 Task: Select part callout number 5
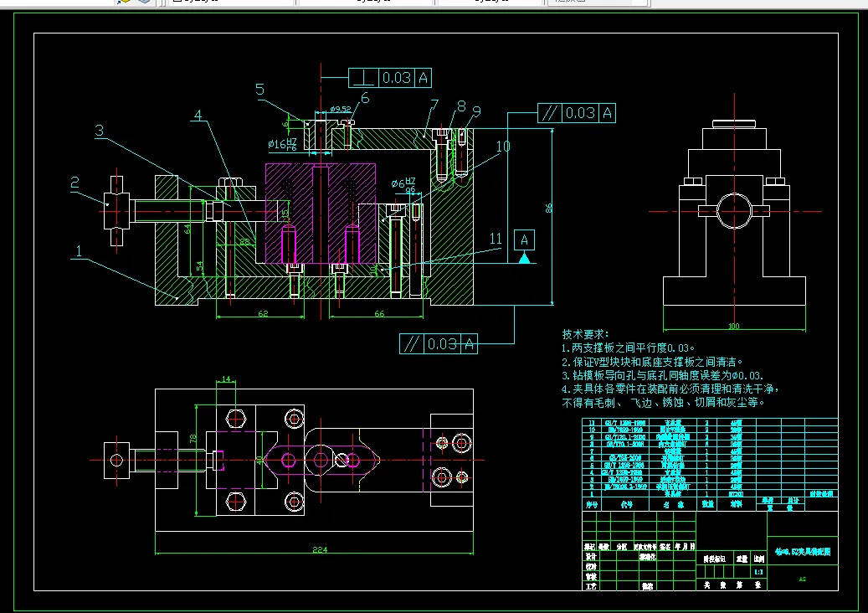(x=259, y=90)
